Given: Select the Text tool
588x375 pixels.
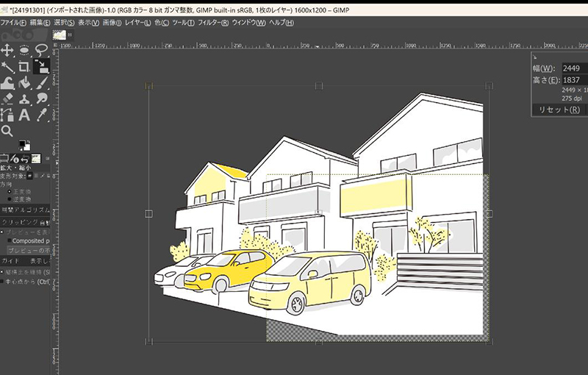Looking at the screenshot, I should [x=24, y=115].
